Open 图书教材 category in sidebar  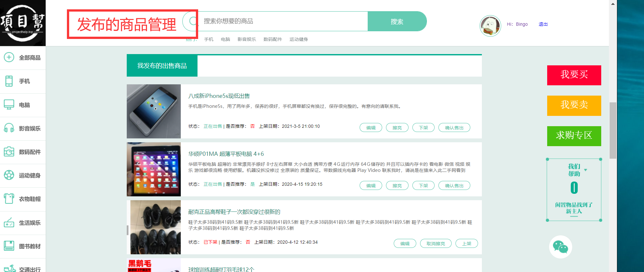[30, 246]
